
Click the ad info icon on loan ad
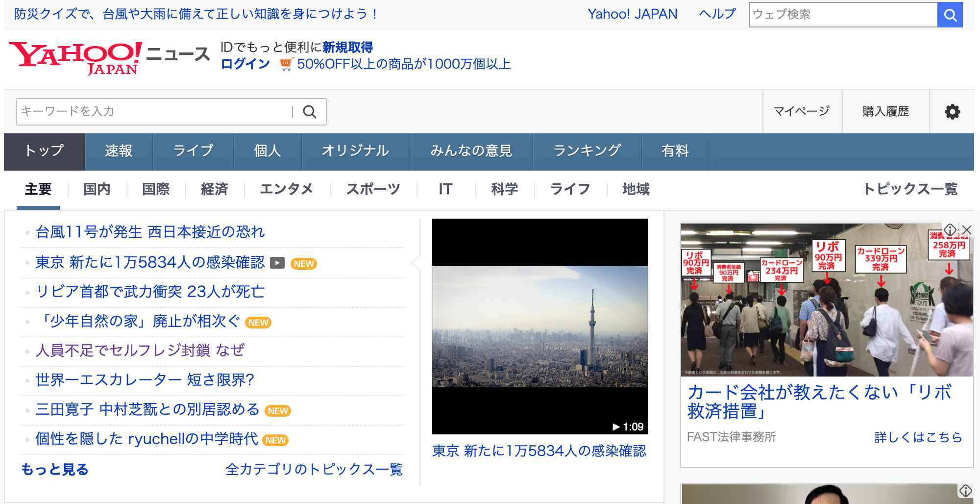click(950, 229)
